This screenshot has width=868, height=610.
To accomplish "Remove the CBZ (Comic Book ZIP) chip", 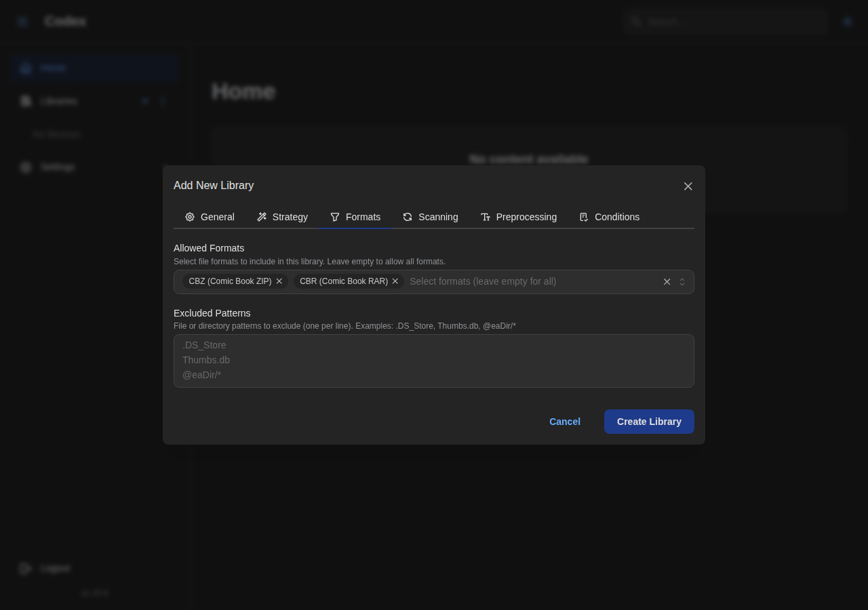I will [x=279, y=281].
